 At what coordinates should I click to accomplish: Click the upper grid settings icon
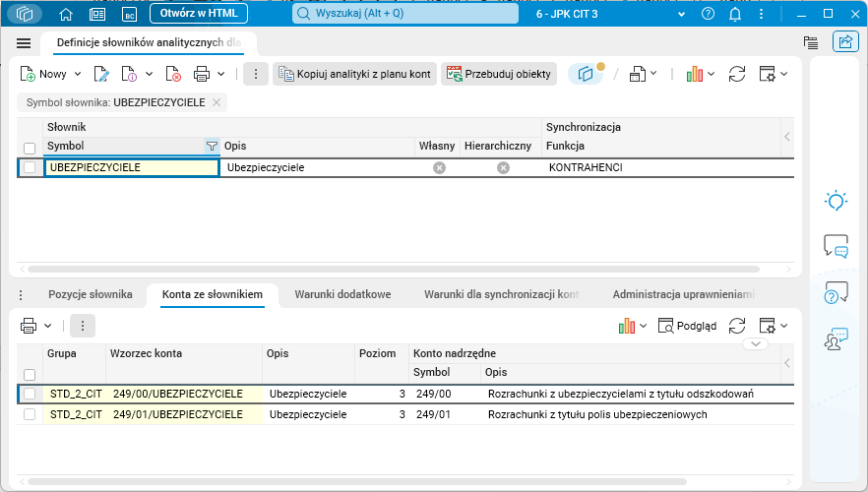(x=768, y=74)
